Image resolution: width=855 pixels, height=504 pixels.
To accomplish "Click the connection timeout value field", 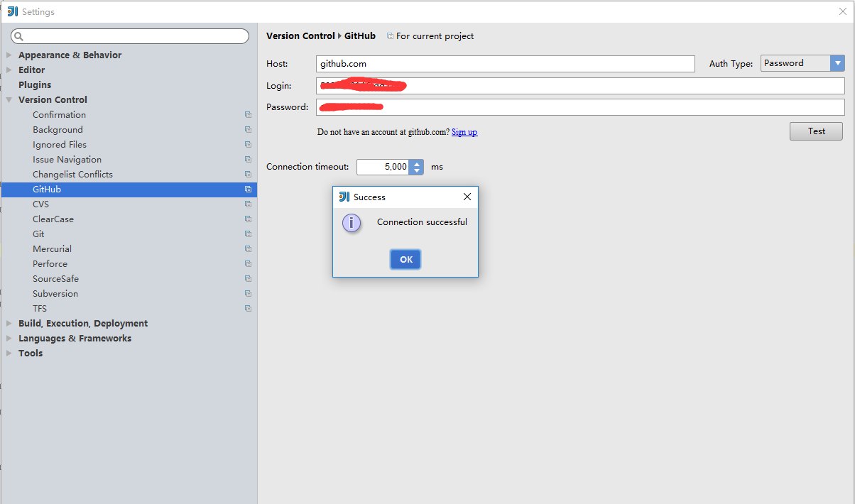I will [383, 167].
